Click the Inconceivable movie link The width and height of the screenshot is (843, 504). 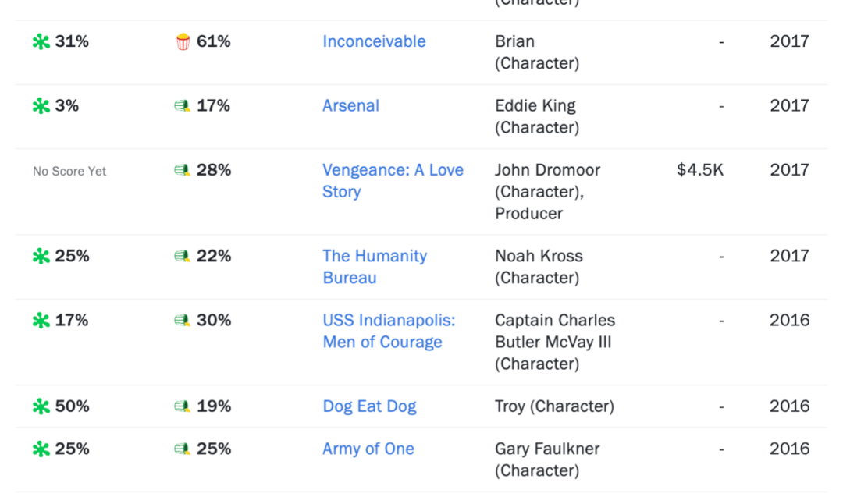(x=374, y=41)
